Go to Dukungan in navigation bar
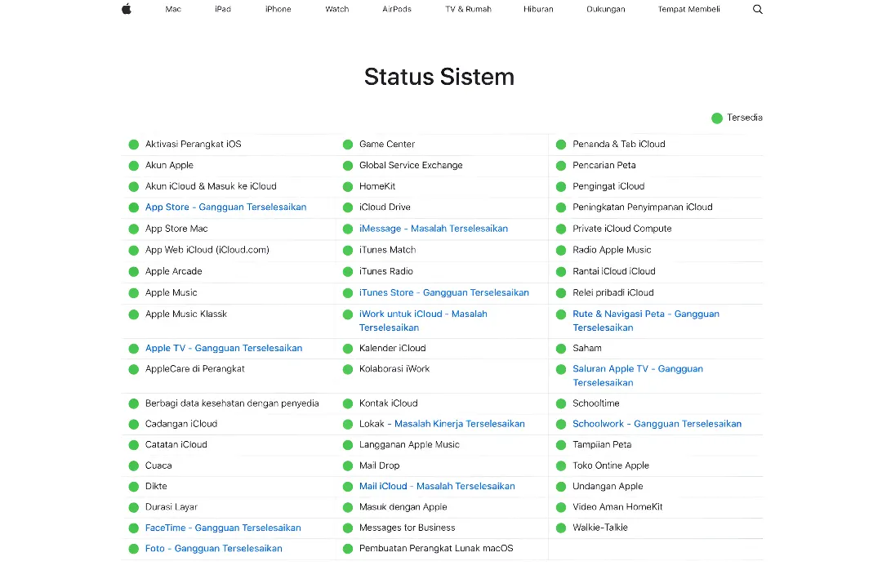Image resolution: width=882 pixels, height=588 pixels. click(x=605, y=9)
